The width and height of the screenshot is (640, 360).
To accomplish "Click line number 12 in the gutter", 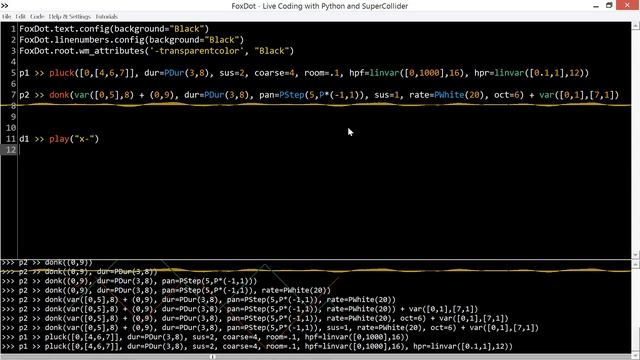I will tap(11, 150).
